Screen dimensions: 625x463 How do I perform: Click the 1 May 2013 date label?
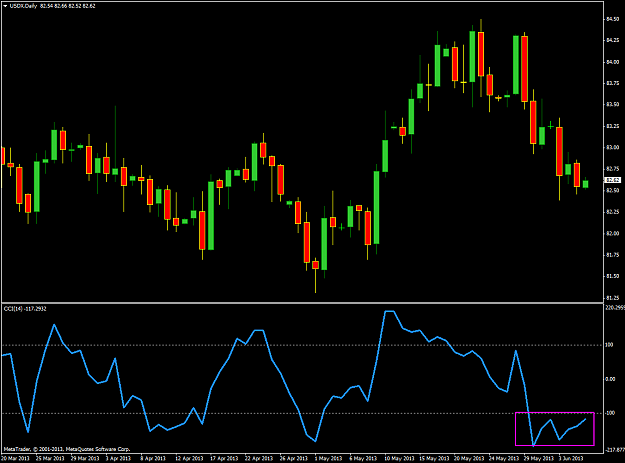[328, 459]
